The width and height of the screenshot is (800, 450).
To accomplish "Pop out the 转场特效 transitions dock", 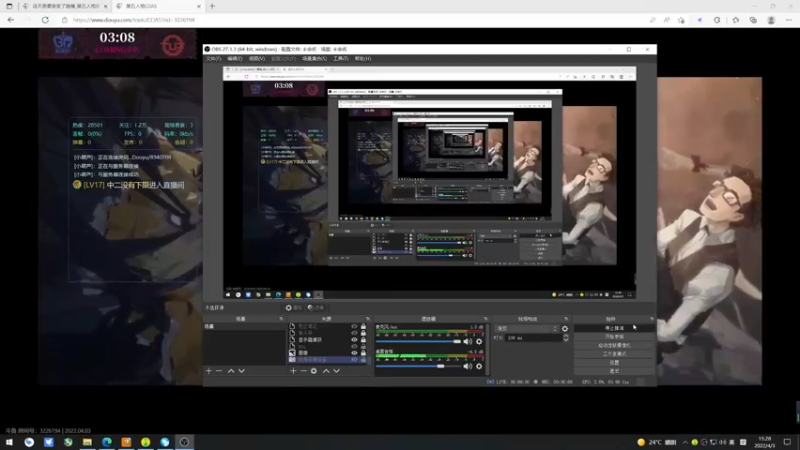I will 566,319.
